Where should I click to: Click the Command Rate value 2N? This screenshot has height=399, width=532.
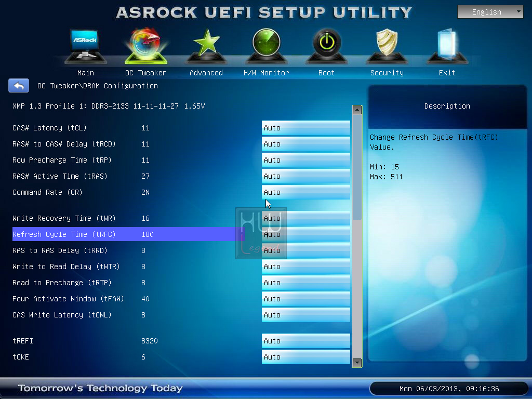(145, 192)
